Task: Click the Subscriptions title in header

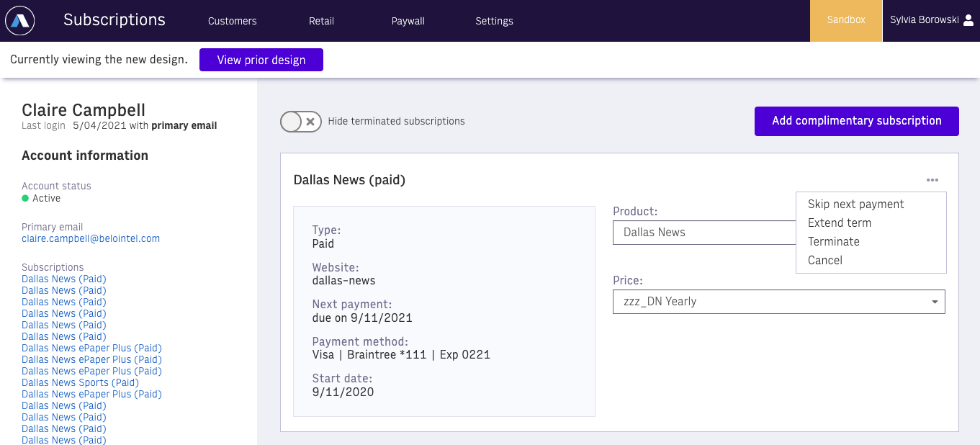Action: 114,20
